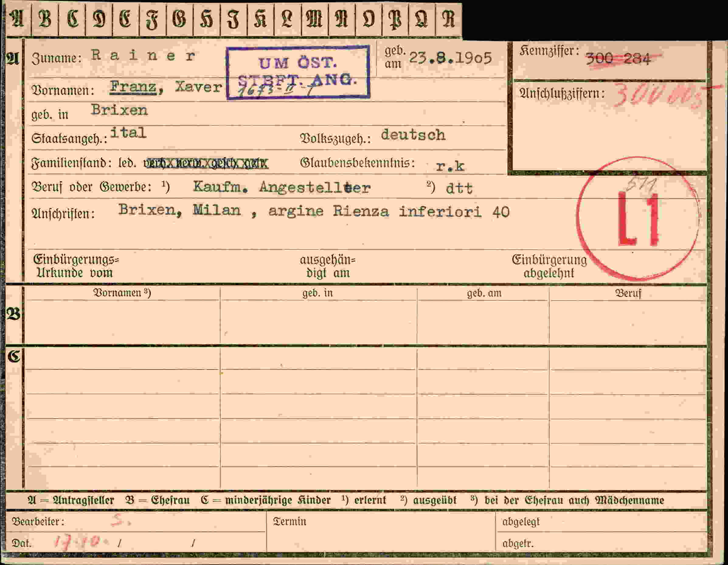Click the section B marker letter
Screen dimensions: 728x565
[13, 314]
